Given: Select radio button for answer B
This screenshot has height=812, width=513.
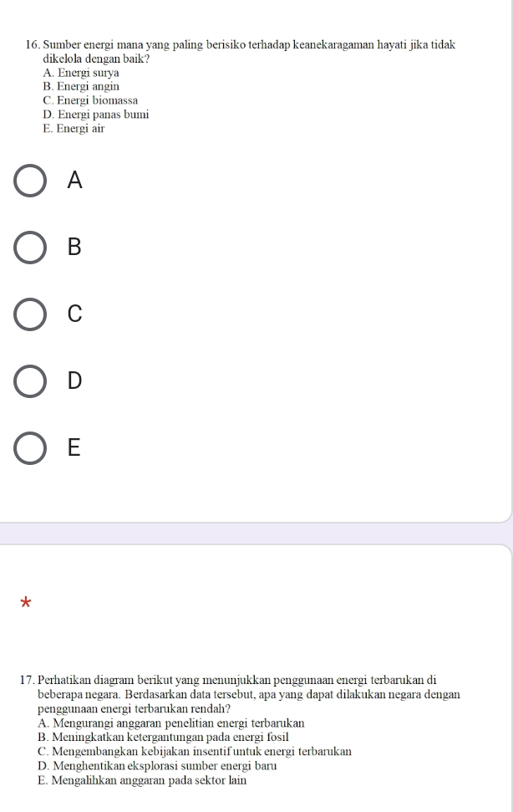Looking at the screenshot, I should click(x=30, y=248).
